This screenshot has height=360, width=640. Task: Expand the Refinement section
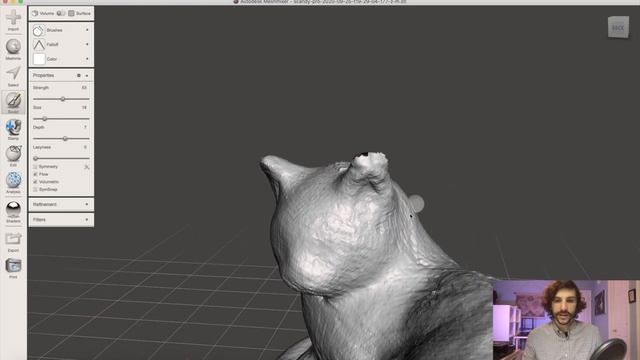click(61, 204)
